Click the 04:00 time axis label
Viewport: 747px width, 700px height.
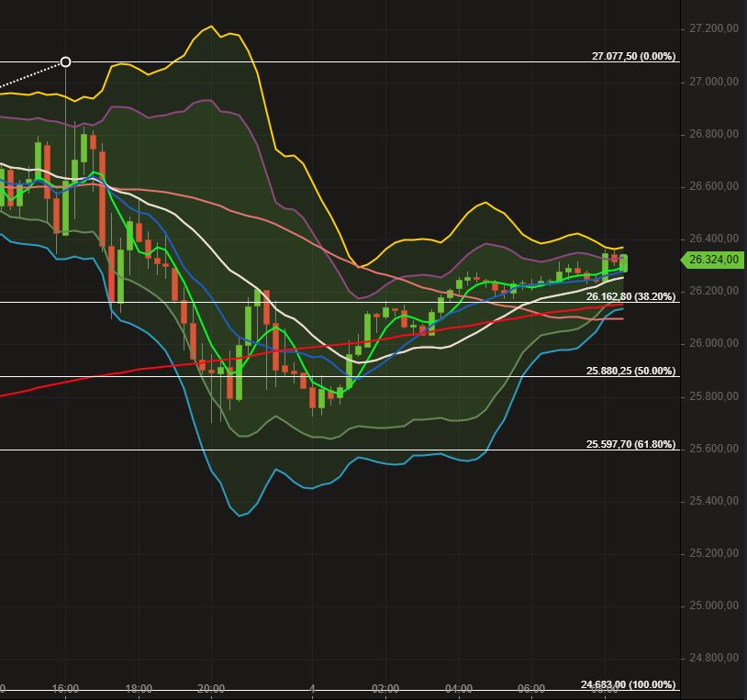tap(460, 687)
